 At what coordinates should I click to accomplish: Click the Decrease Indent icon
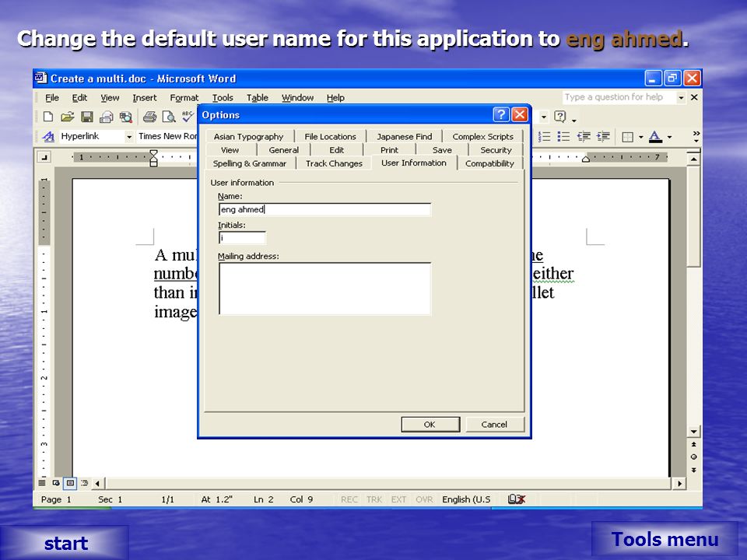click(584, 137)
